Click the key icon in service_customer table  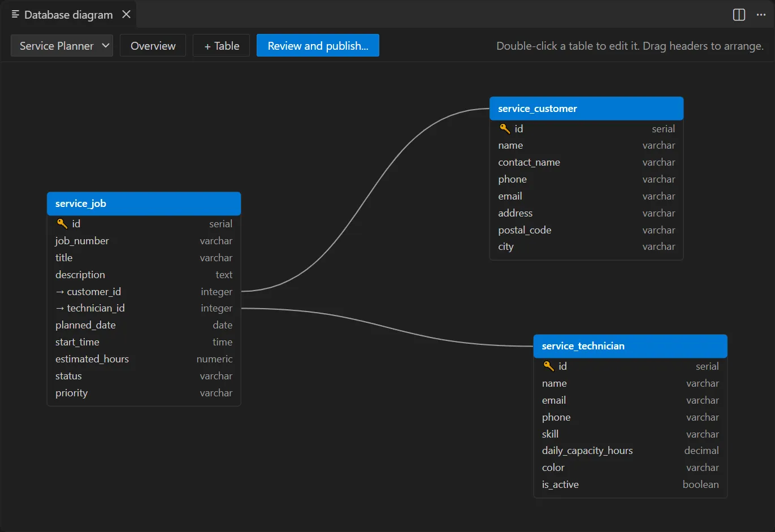coord(505,129)
